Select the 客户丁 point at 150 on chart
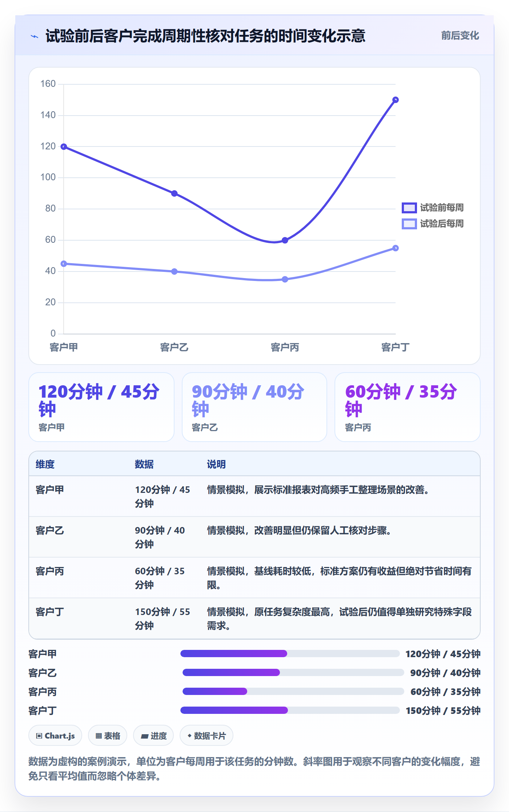 (396, 100)
